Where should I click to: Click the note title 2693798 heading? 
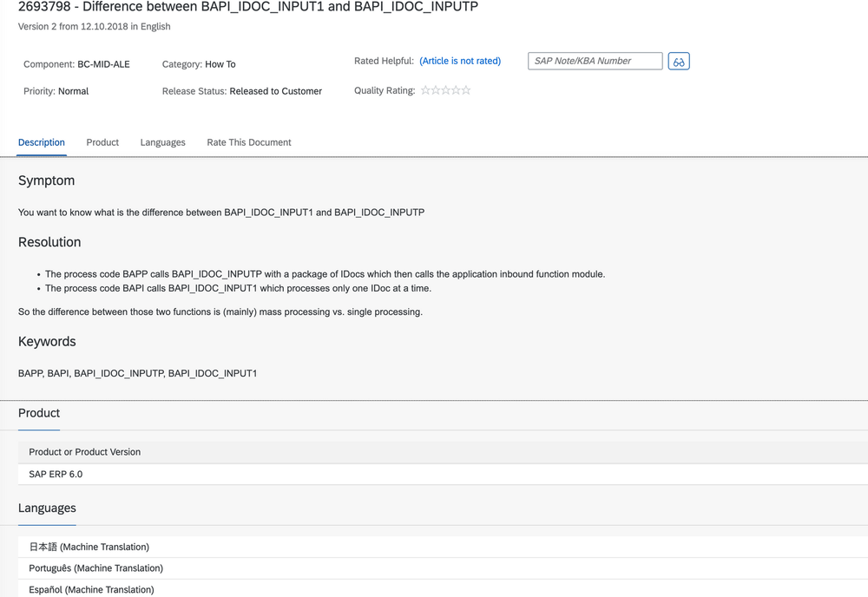pos(247,7)
